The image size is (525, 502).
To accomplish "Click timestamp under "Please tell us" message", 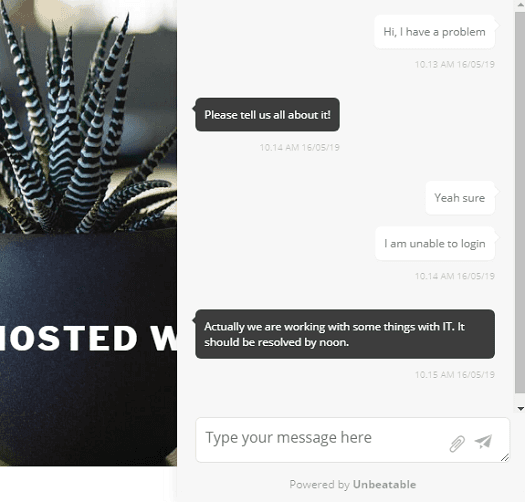I will (299, 147).
